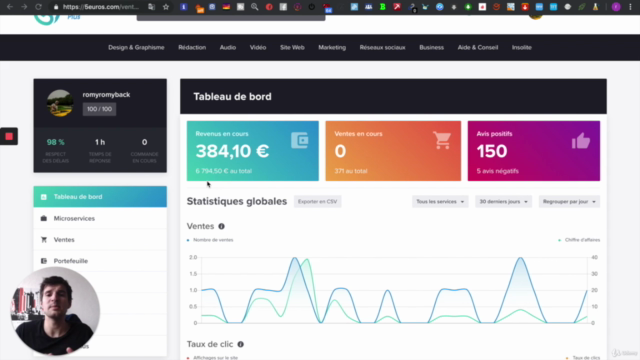Open the 30 derniers jours dropdown

(503, 202)
